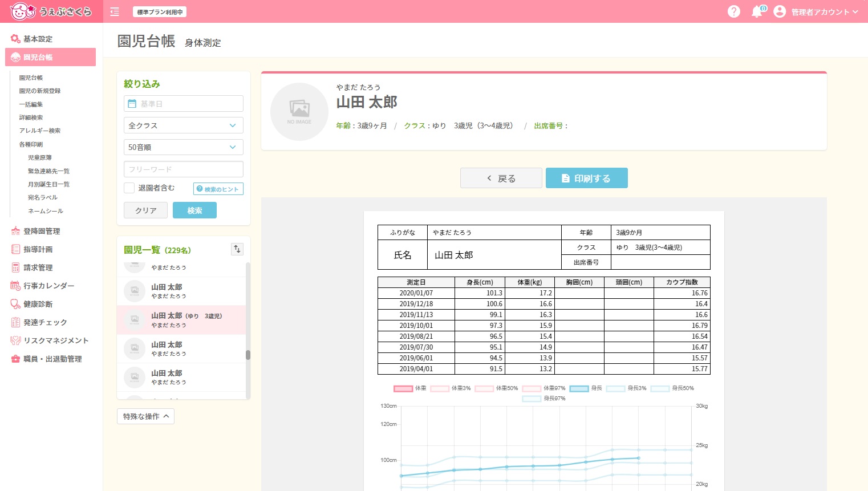The image size is (868, 491).
Task: Click the 請求管理 calculator icon
Action: (x=15, y=267)
